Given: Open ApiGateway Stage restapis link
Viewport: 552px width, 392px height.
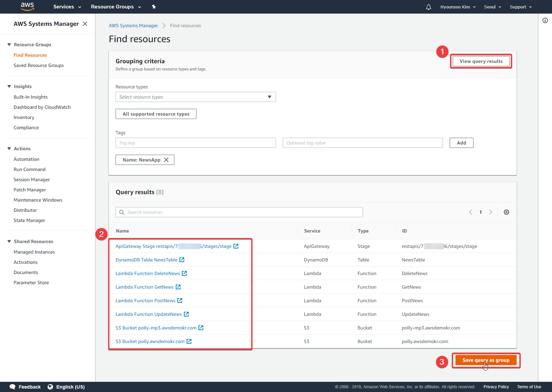Looking at the screenshot, I should pos(173,246).
